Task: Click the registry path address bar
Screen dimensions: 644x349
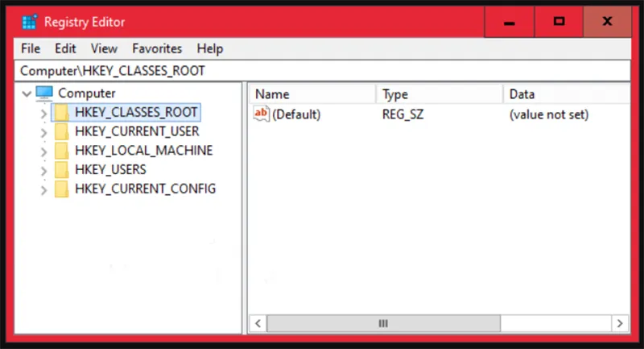Action: tap(323, 71)
